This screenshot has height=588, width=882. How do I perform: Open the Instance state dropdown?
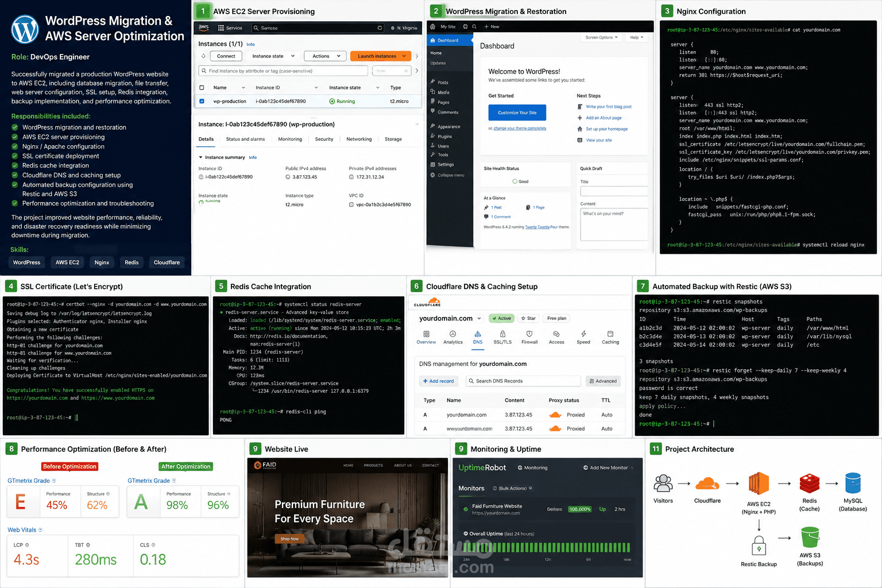pos(273,56)
